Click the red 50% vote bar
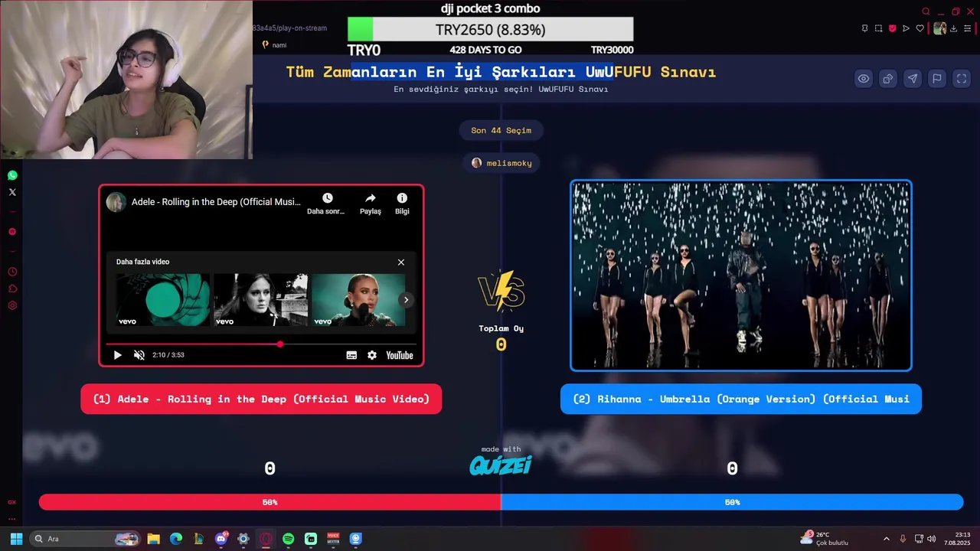The image size is (980, 551). [269, 502]
